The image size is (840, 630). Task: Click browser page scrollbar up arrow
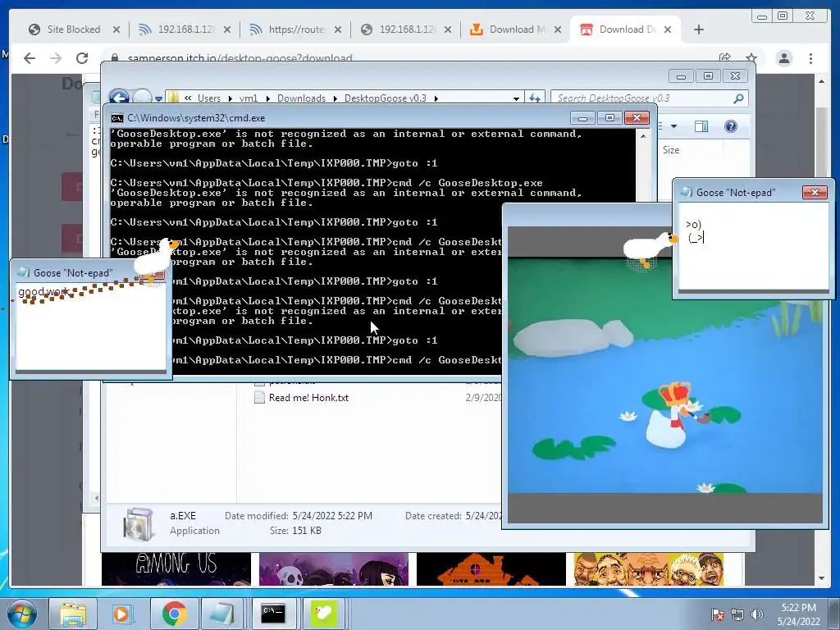click(821, 81)
